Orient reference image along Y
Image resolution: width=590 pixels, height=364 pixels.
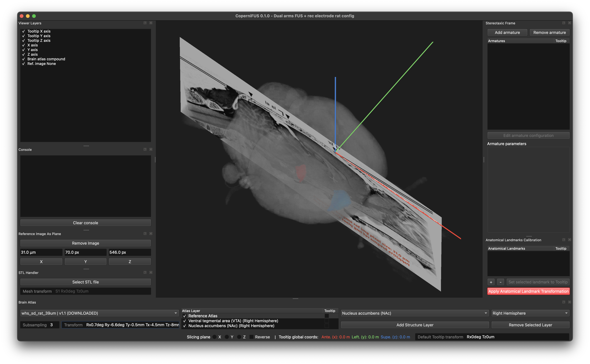[x=85, y=262]
